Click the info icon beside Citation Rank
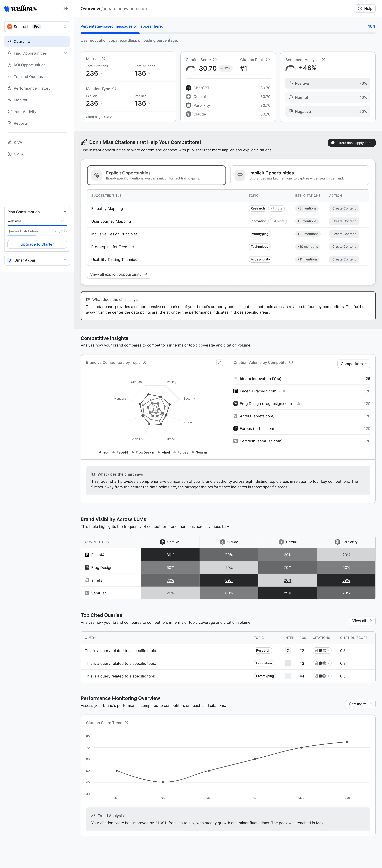 click(x=268, y=60)
